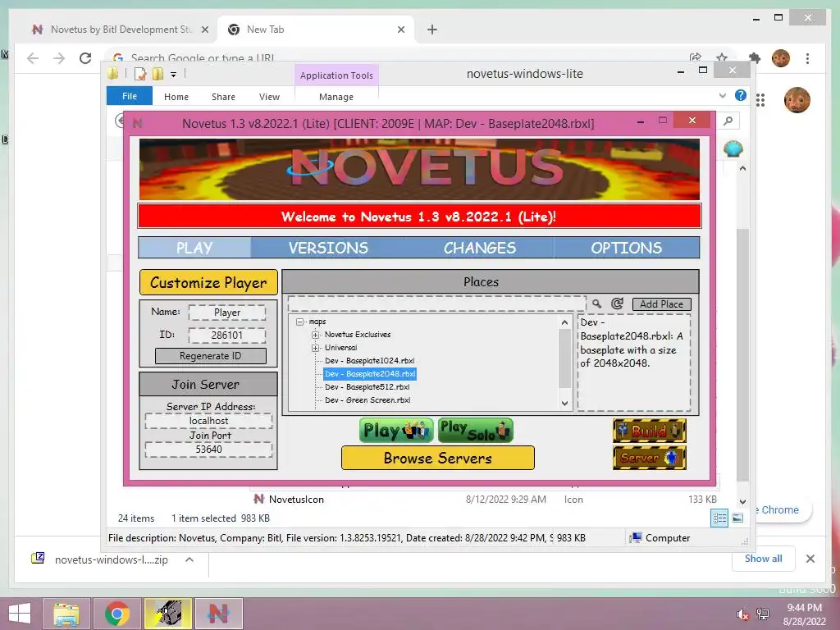Open the Chrome extensions puzzle icon

tap(755, 57)
